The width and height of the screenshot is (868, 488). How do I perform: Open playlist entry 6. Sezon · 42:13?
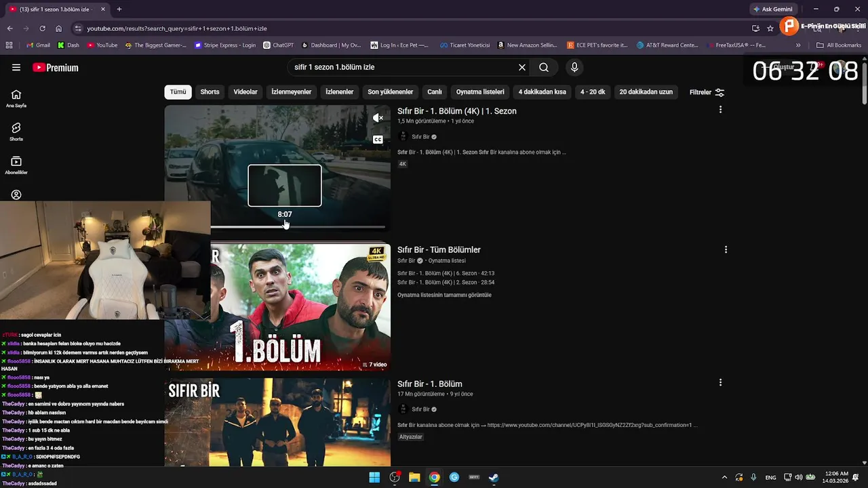(446, 273)
